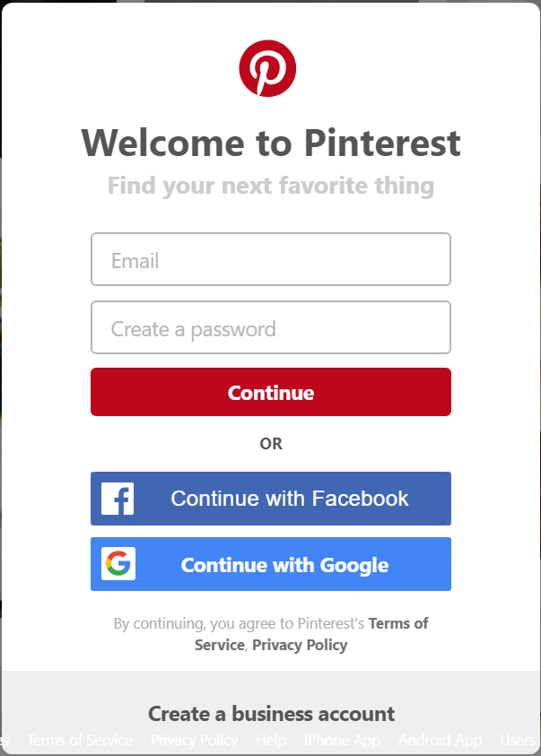Click the Pinterest logo
Image resolution: width=541 pixels, height=756 pixels.
coord(270,68)
